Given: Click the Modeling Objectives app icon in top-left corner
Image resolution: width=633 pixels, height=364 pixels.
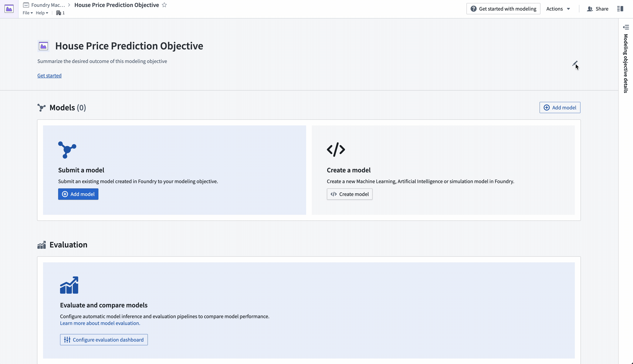Looking at the screenshot, I should 9,9.
